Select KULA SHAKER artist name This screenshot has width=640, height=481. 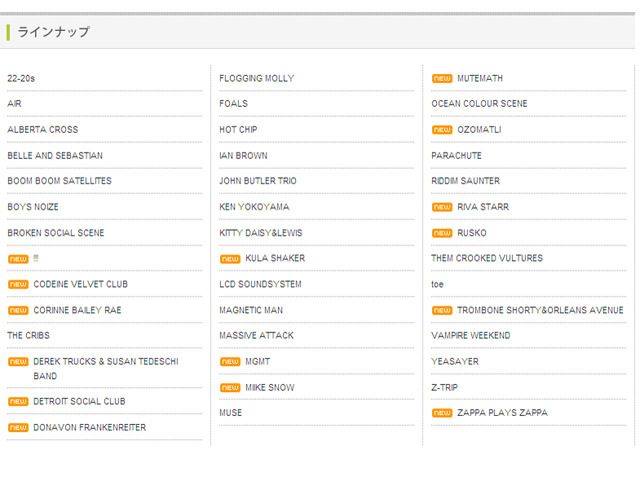pyautogui.click(x=275, y=258)
